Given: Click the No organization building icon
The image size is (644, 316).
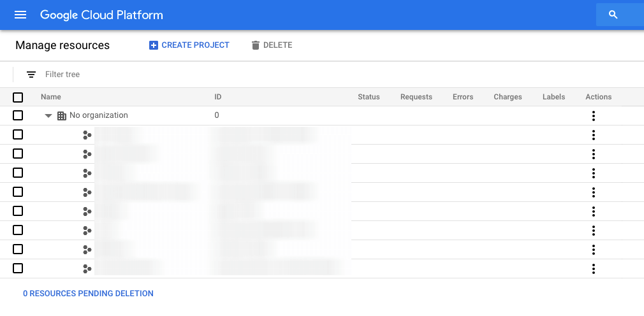Looking at the screenshot, I should pos(62,116).
